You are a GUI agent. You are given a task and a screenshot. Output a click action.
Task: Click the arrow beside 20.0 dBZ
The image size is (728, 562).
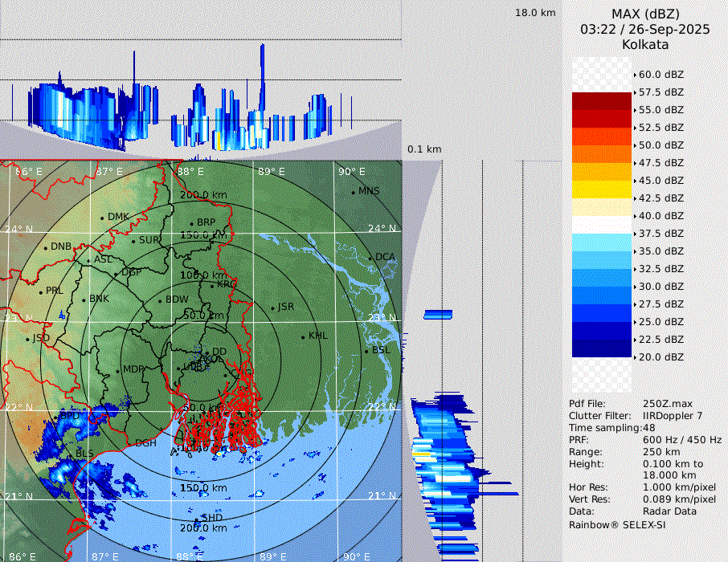coord(635,357)
